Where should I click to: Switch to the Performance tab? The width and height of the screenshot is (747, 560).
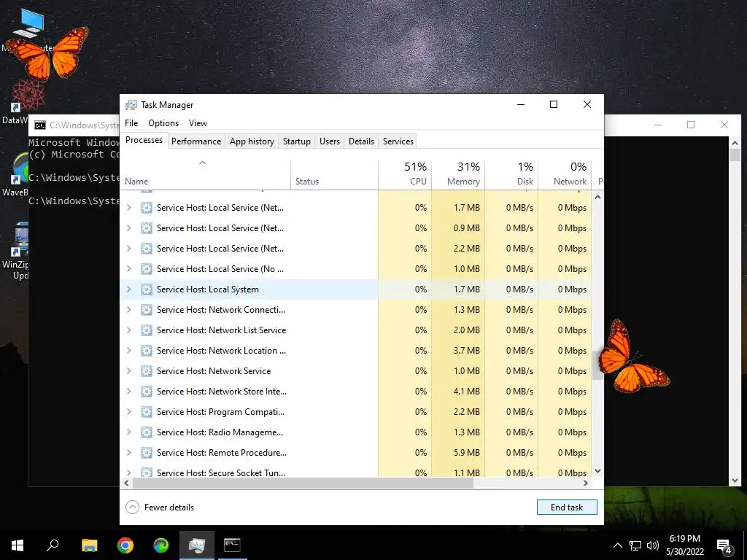click(196, 141)
